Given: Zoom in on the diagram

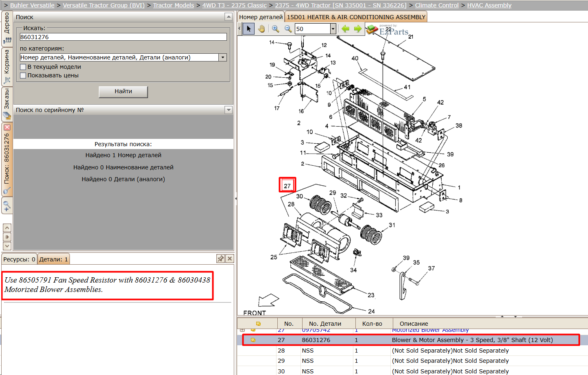Looking at the screenshot, I should (x=276, y=29).
